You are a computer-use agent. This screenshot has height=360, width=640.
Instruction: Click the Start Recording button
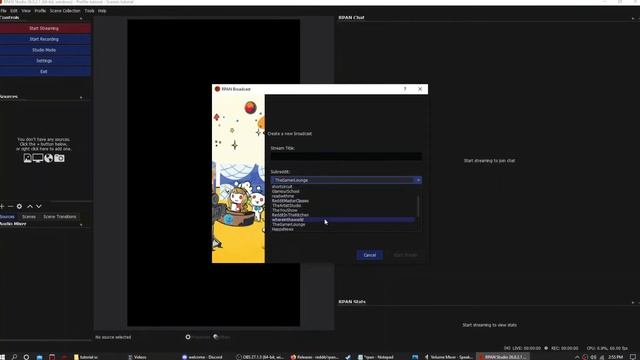click(44, 39)
